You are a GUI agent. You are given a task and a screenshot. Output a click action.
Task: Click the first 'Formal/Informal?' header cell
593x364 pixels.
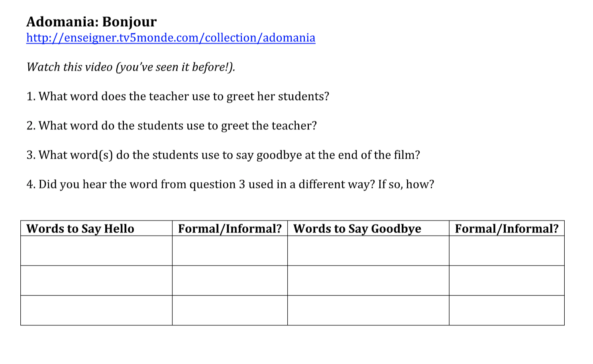230,229
